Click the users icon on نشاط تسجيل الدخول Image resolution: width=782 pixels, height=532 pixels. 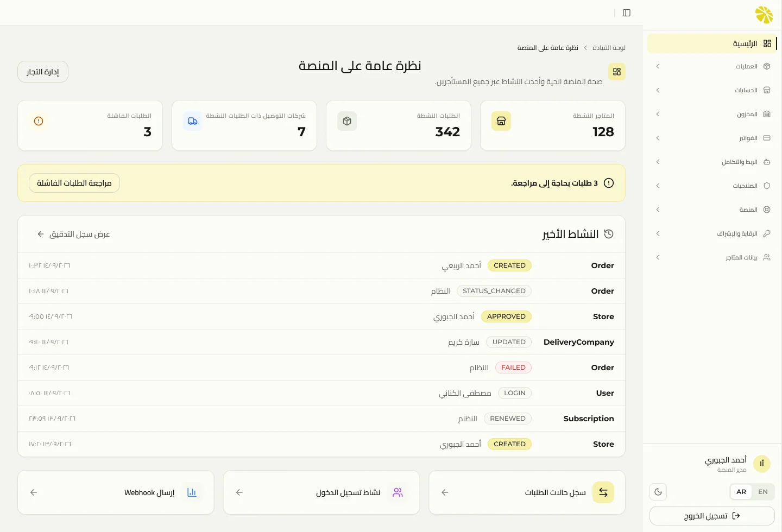click(398, 492)
